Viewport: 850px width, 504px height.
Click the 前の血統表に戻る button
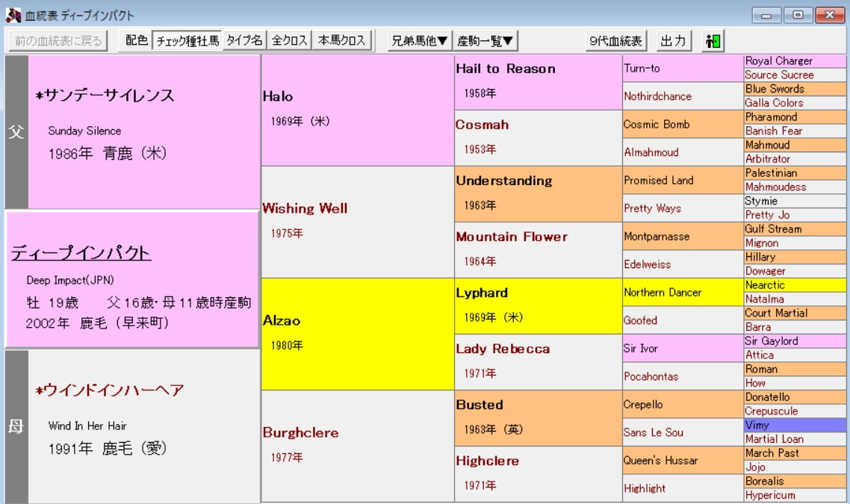point(58,41)
